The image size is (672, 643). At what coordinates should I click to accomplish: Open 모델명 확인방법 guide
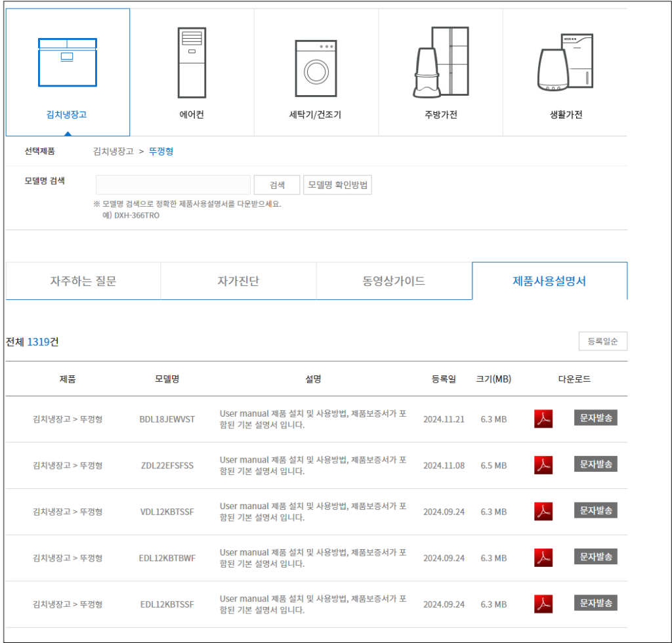pyautogui.click(x=338, y=185)
